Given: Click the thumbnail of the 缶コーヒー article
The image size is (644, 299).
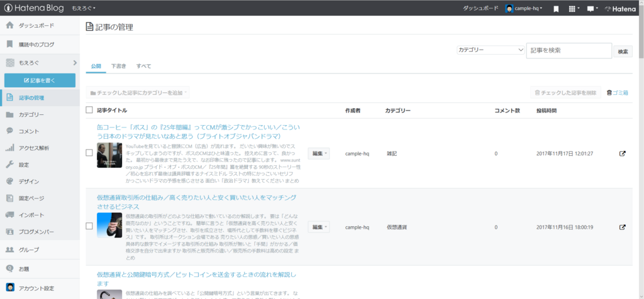Looking at the screenshot, I should pyautogui.click(x=109, y=155).
